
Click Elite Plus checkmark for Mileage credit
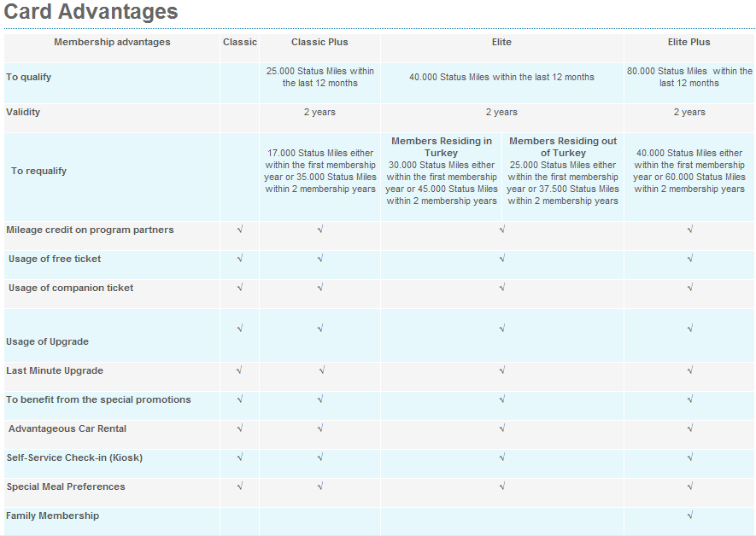tap(690, 230)
